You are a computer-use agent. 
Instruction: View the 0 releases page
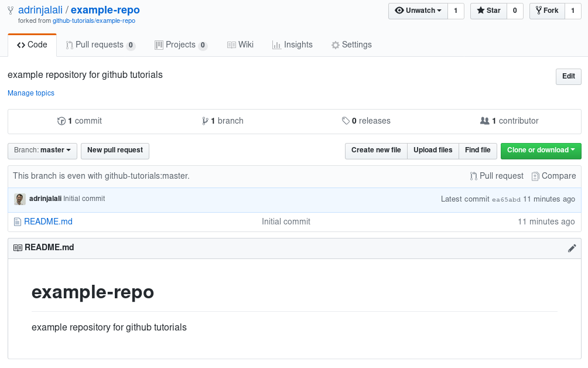pyautogui.click(x=367, y=121)
